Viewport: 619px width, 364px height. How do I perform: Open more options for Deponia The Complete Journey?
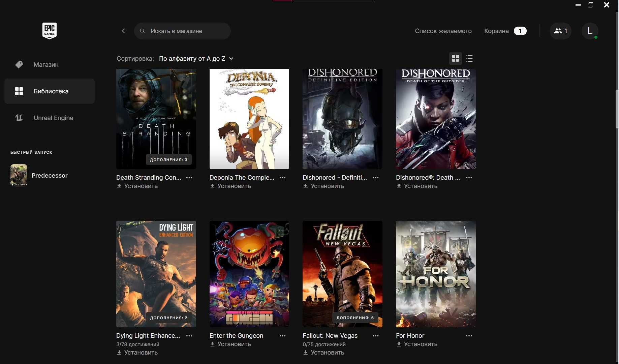coord(282,178)
